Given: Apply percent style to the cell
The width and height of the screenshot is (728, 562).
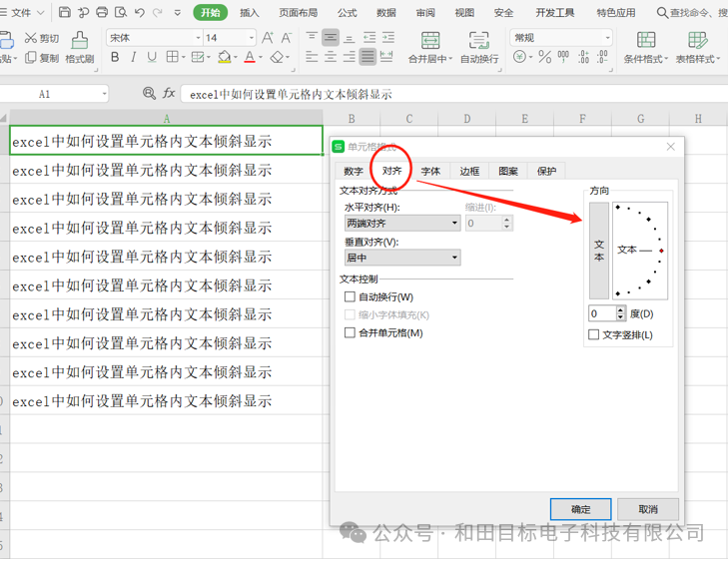Looking at the screenshot, I should click(x=544, y=57).
